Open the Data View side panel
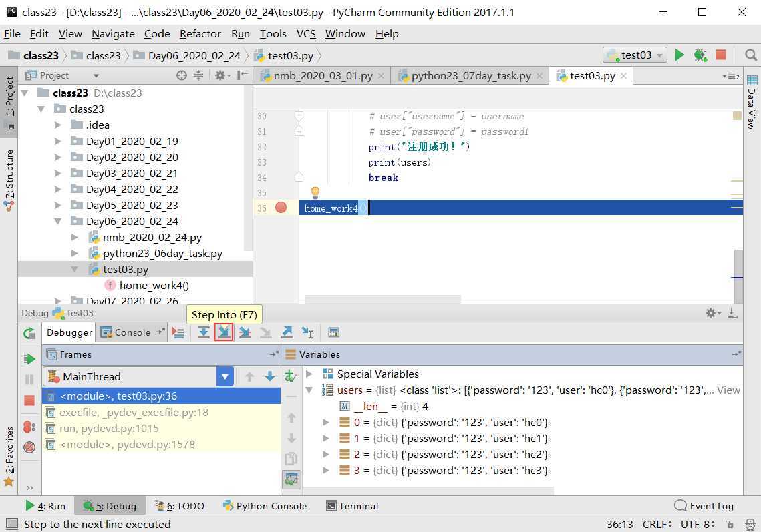Viewport: 761px width, 532px height. (752, 102)
